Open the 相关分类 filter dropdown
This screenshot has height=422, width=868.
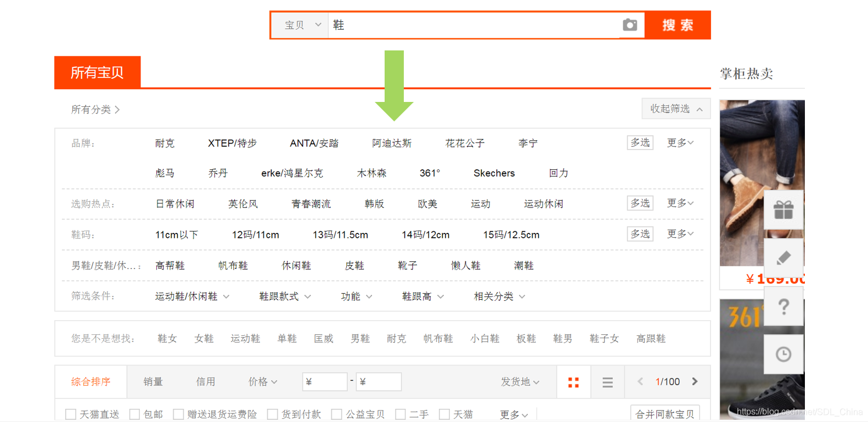click(499, 296)
